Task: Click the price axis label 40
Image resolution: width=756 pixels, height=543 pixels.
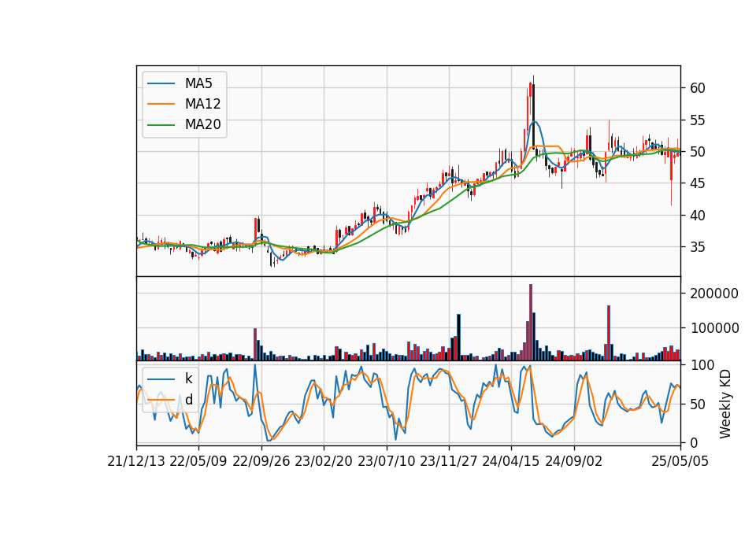Action: click(698, 216)
